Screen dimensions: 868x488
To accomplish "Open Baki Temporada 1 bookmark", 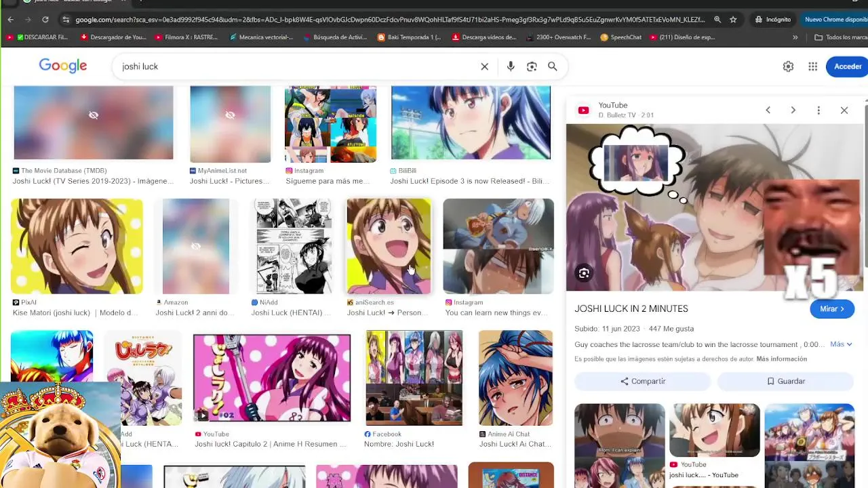I will pyautogui.click(x=409, y=37).
